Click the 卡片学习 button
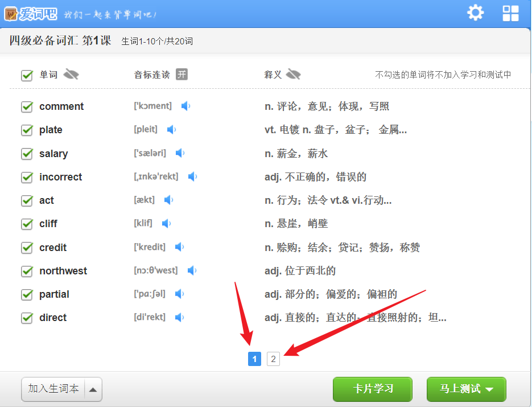The width and height of the screenshot is (532, 407). pos(373,389)
